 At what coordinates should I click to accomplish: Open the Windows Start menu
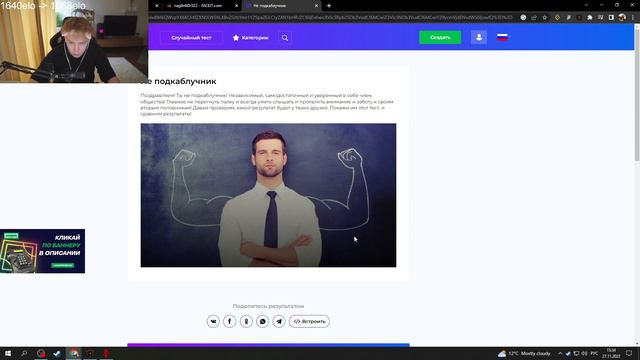tap(8, 353)
